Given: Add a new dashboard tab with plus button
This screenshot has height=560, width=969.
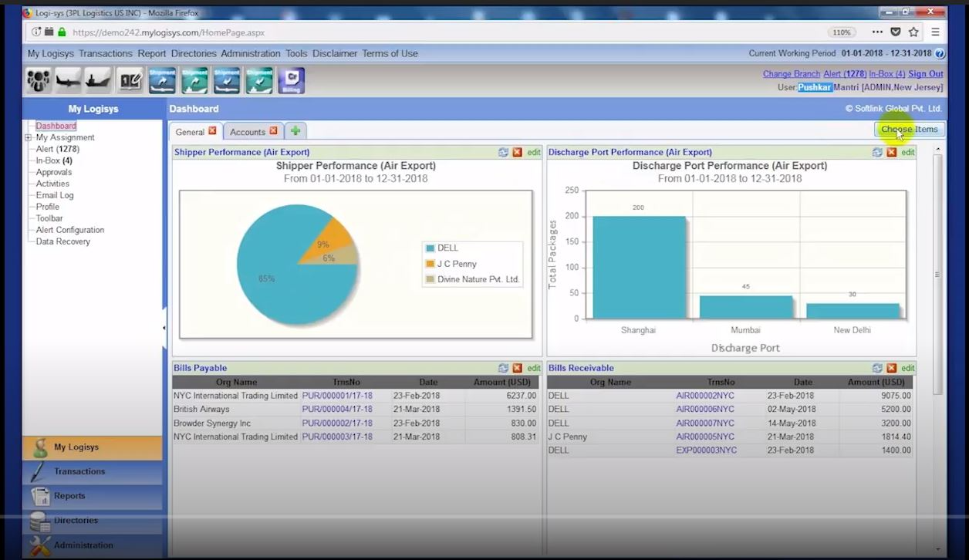Looking at the screenshot, I should coord(295,130).
